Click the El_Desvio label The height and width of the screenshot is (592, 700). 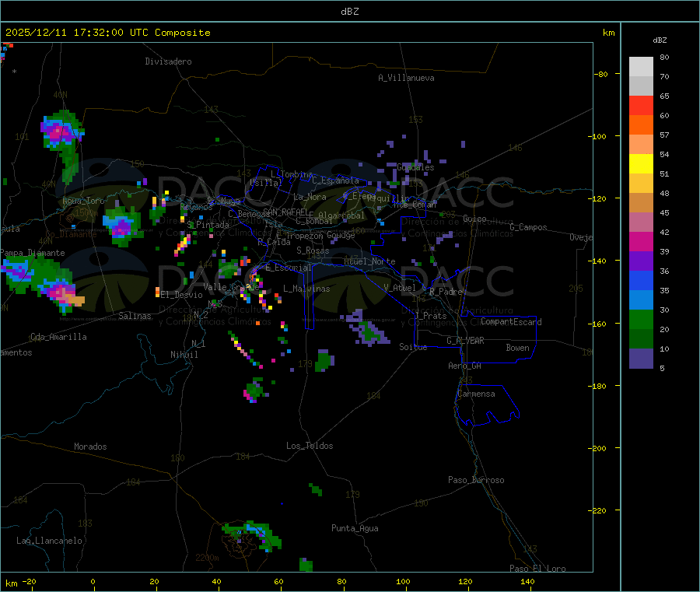(181, 295)
